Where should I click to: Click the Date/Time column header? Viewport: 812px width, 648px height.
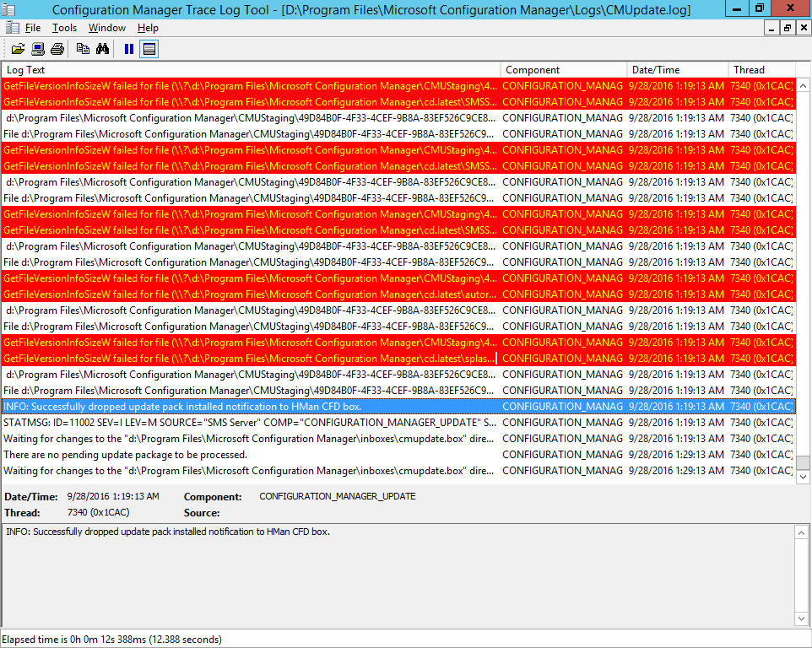click(677, 70)
